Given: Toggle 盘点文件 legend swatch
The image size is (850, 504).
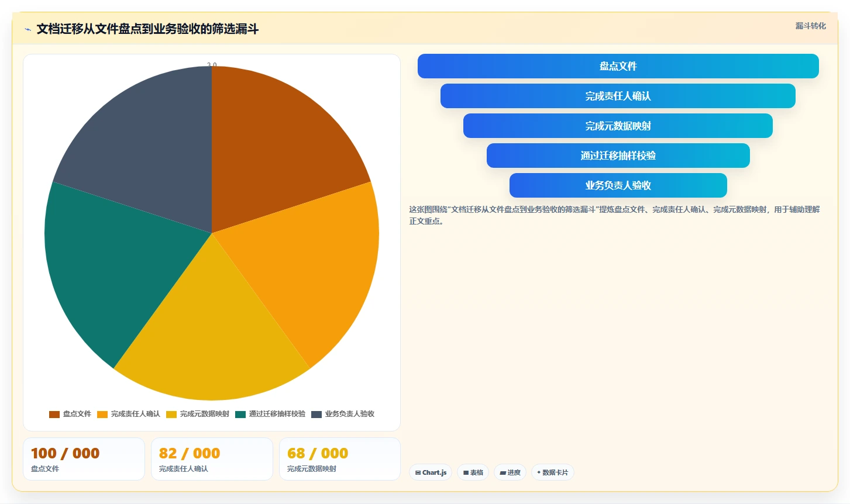Looking at the screenshot, I should 54,414.
